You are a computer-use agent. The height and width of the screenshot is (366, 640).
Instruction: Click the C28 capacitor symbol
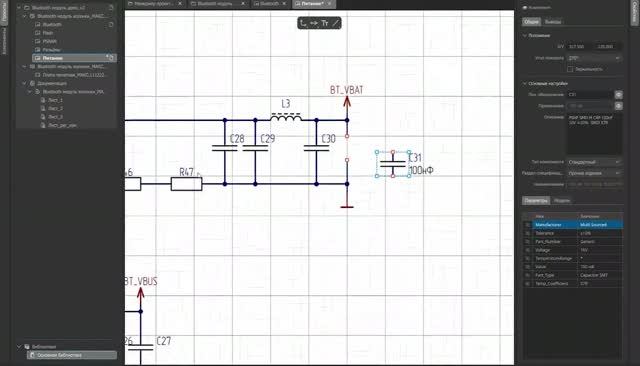pyautogui.click(x=224, y=148)
